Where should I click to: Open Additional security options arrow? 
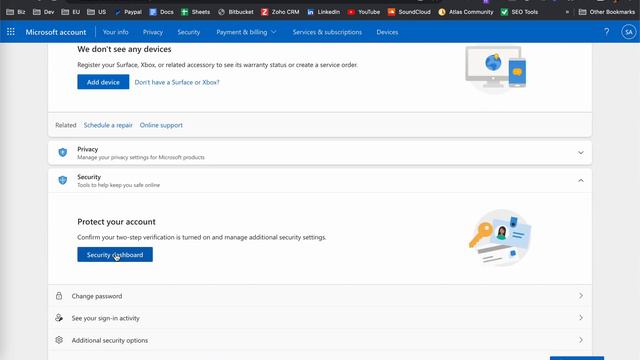580,340
